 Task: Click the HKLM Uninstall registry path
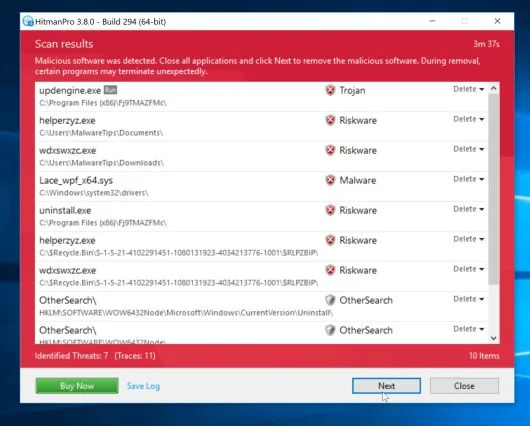186,313
